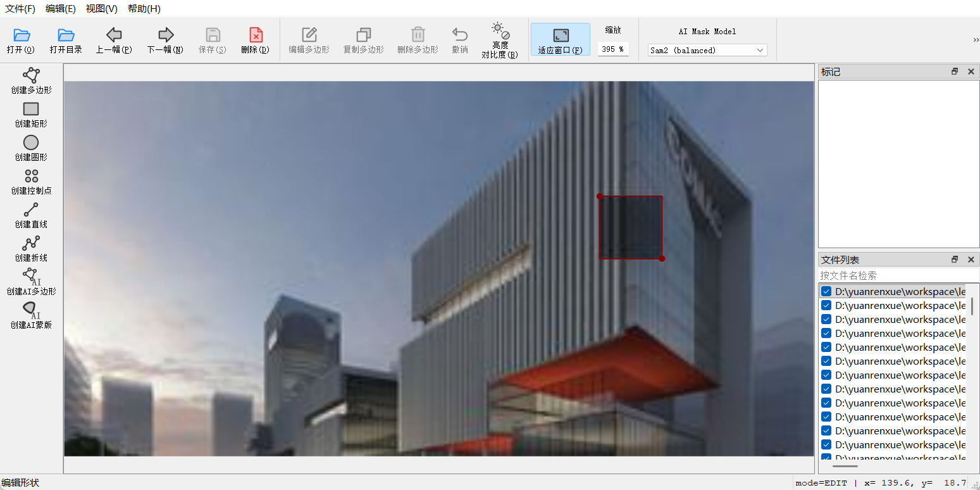Image resolution: width=980 pixels, height=490 pixels.
Task: Toggle the third file checkbox in file list
Action: [826, 320]
